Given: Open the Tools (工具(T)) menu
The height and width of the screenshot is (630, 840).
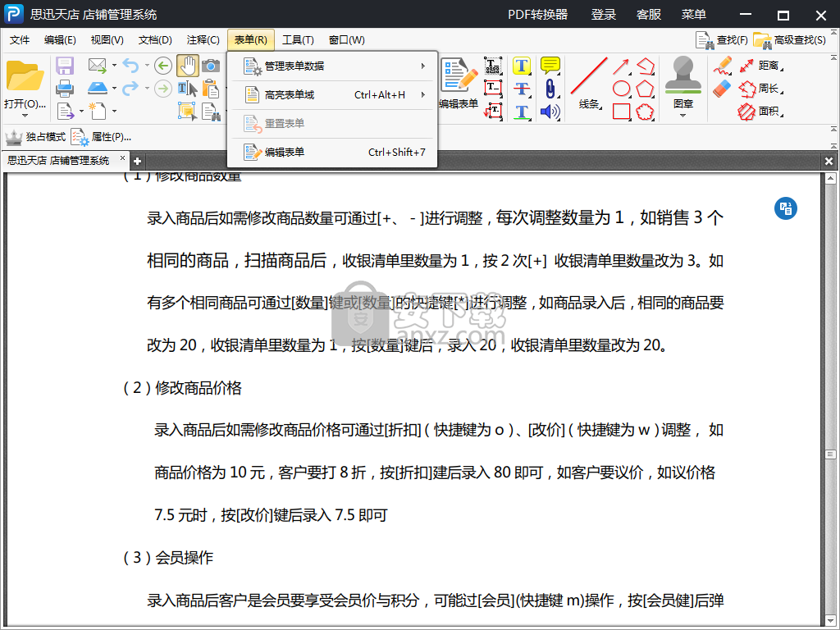Looking at the screenshot, I should click(298, 40).
